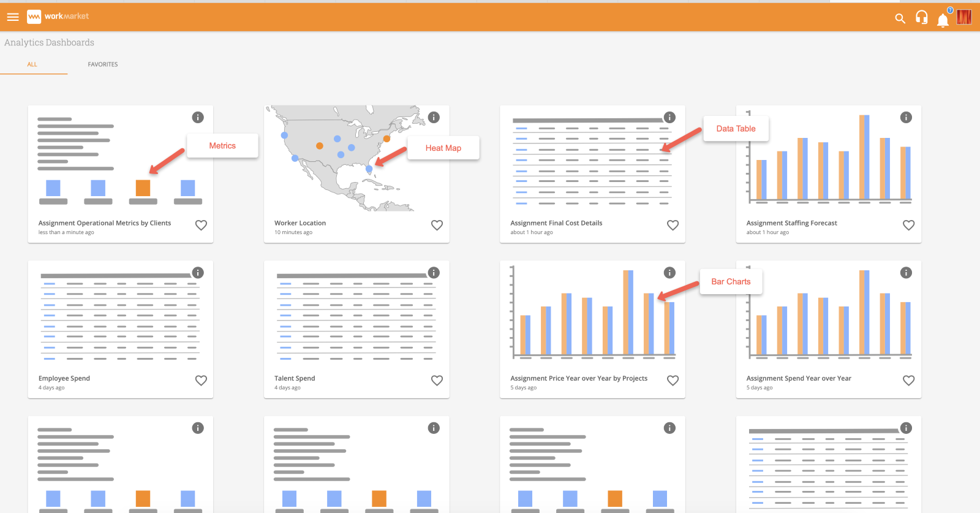The image size is (980, 513).
Task: Show info for Employee Spend dashboard
Action: click(198, 273)
